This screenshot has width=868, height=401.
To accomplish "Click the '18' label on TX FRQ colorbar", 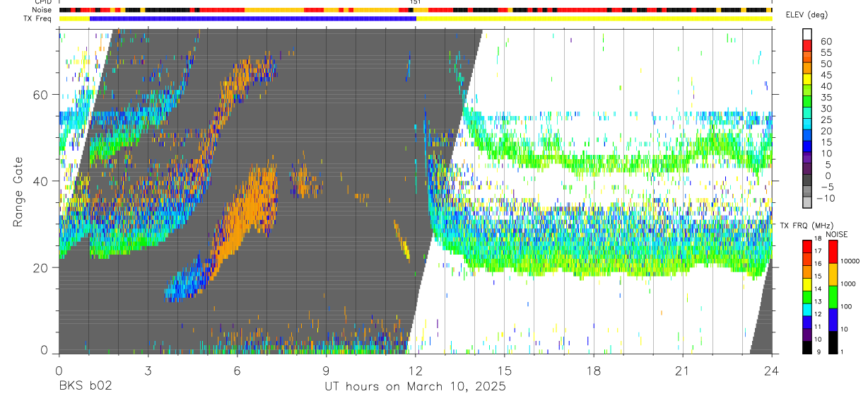I will [818, 238].
